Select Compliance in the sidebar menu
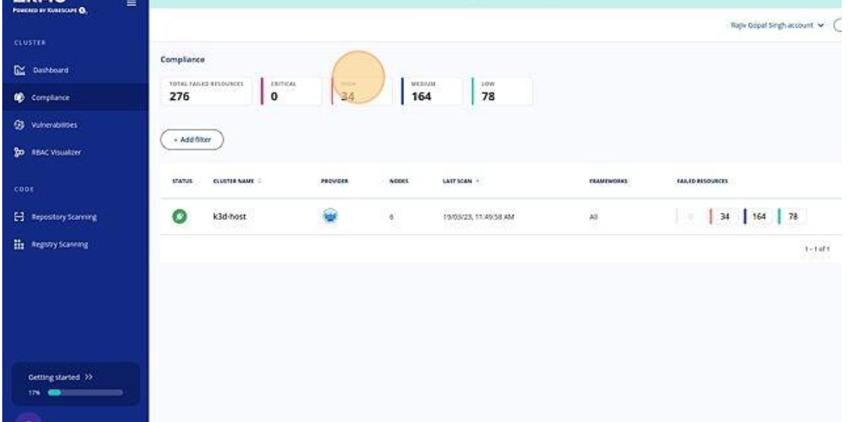The height and width of the screenshot is (422, 868). 51,98
